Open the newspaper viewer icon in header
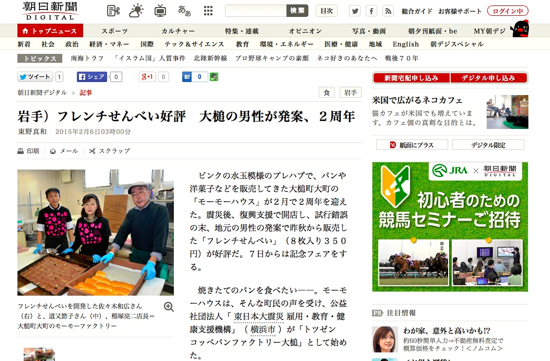This screenshot has height=361, width=550. pyautogui.click(x=113, y=11)
